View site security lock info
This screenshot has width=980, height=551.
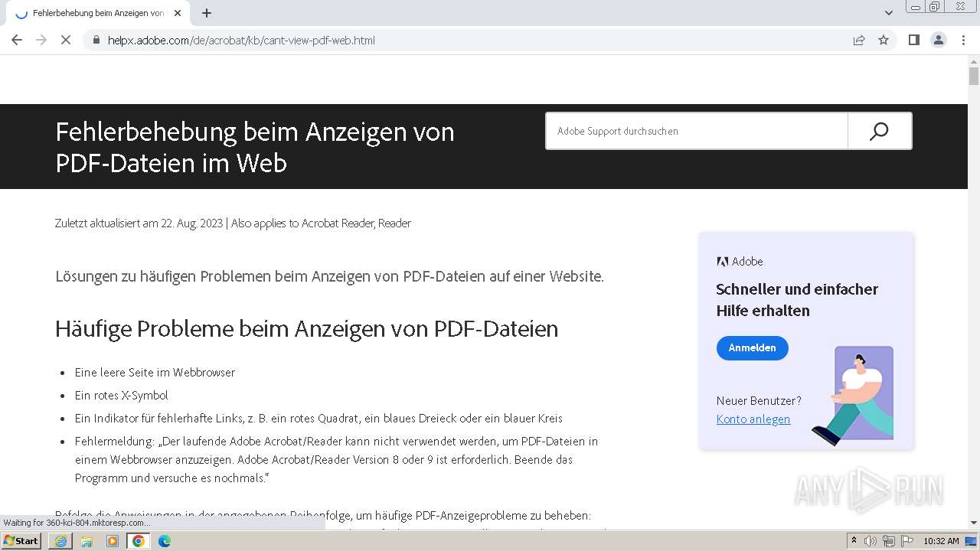(x=96, y=40)
